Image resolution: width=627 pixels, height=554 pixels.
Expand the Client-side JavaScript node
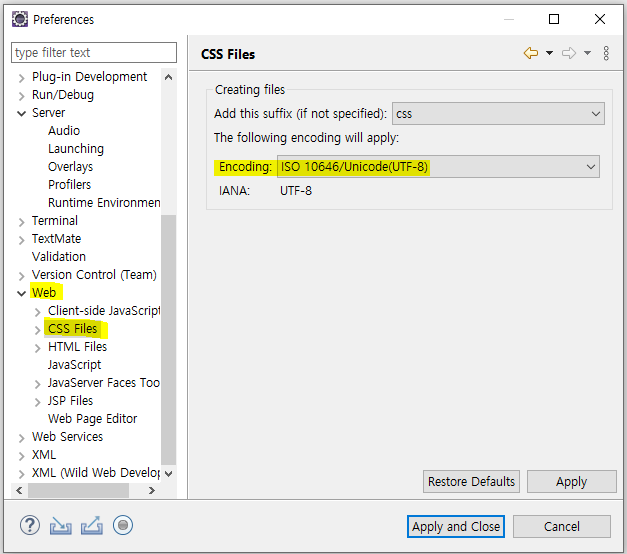coord(38,312)
